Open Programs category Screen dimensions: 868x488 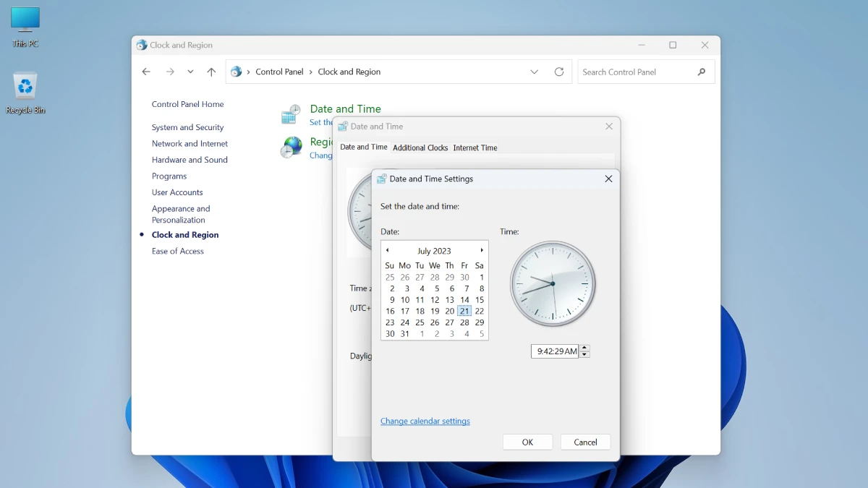click(x=169, y=176)
